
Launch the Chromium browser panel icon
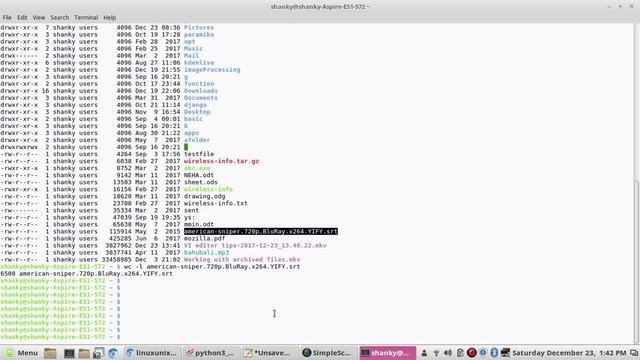click(113, 353)
